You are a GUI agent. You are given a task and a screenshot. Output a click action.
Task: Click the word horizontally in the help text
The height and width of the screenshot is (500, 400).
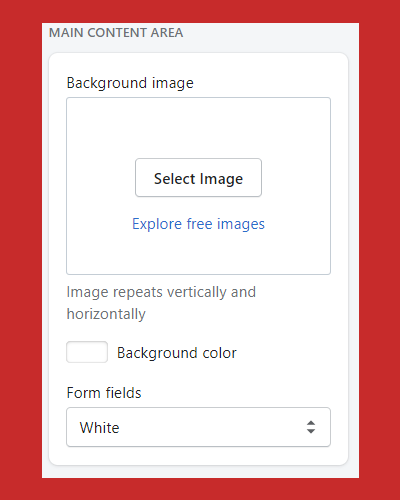[x=106, y=314]
